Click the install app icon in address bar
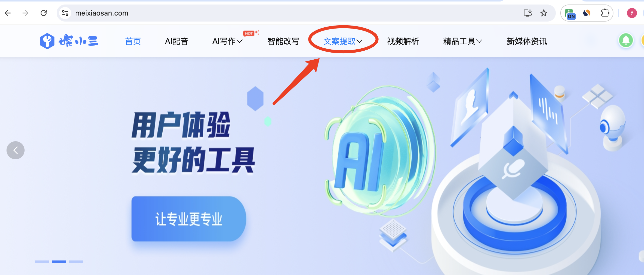644x275 pixels. pos(528,13)
